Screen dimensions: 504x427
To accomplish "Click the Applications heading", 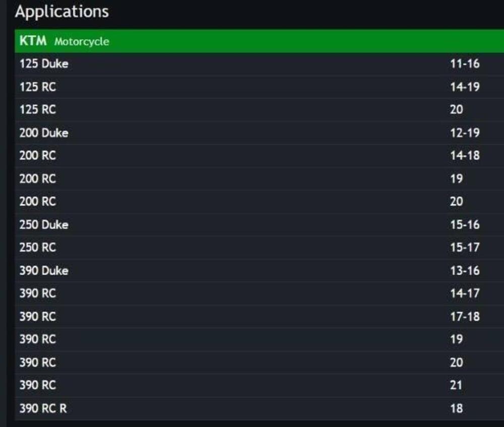I will 61,12.
